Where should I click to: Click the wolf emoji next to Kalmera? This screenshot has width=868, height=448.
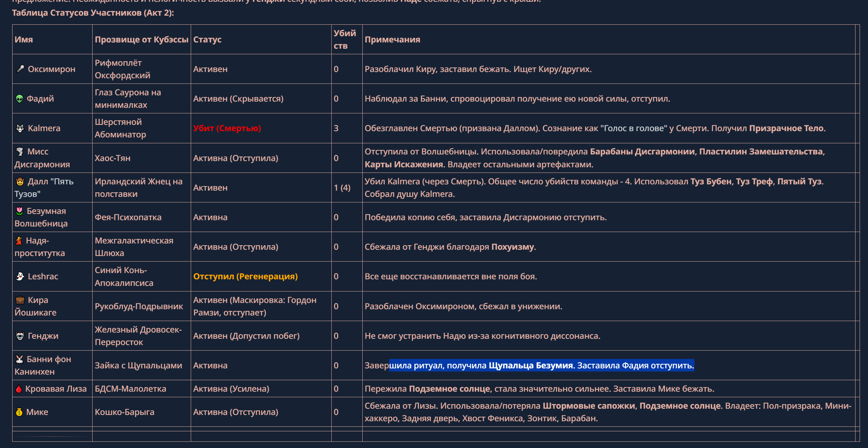(20, 128)
